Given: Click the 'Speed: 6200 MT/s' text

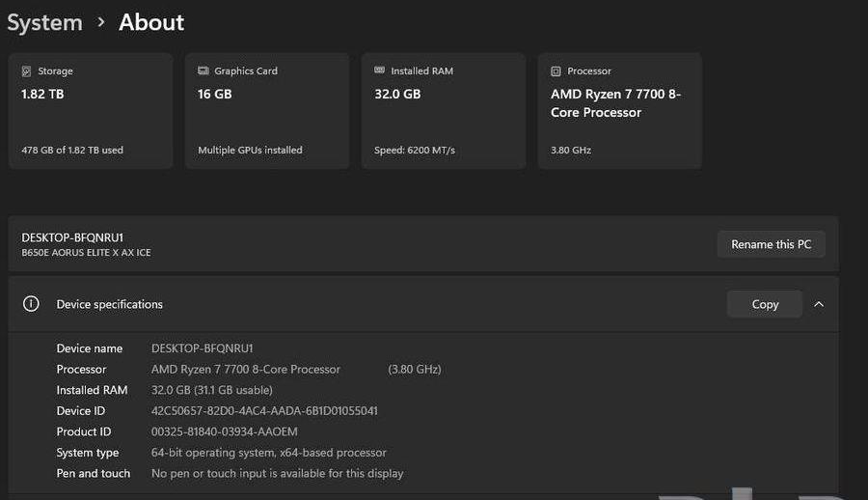Looking at the screenshot, I should tap(415, 151).
